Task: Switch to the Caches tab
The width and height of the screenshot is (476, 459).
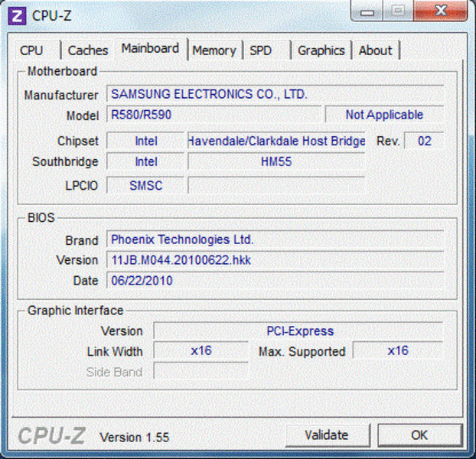Action: [x=88, y=50]
